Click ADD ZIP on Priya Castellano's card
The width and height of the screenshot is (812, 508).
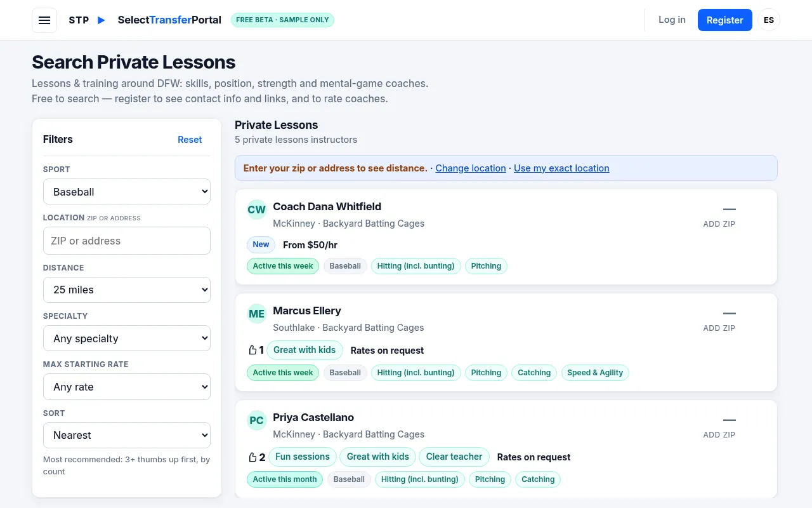(x=719, y=435)
